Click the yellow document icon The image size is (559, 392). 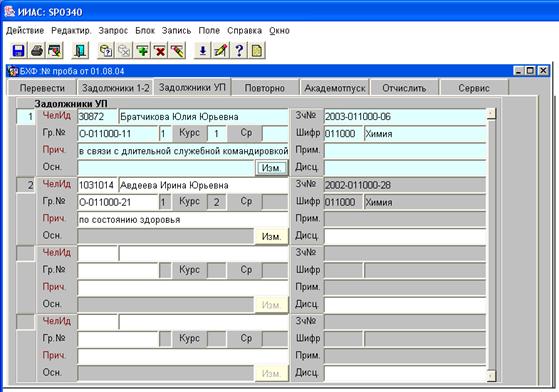coord(257,50)
